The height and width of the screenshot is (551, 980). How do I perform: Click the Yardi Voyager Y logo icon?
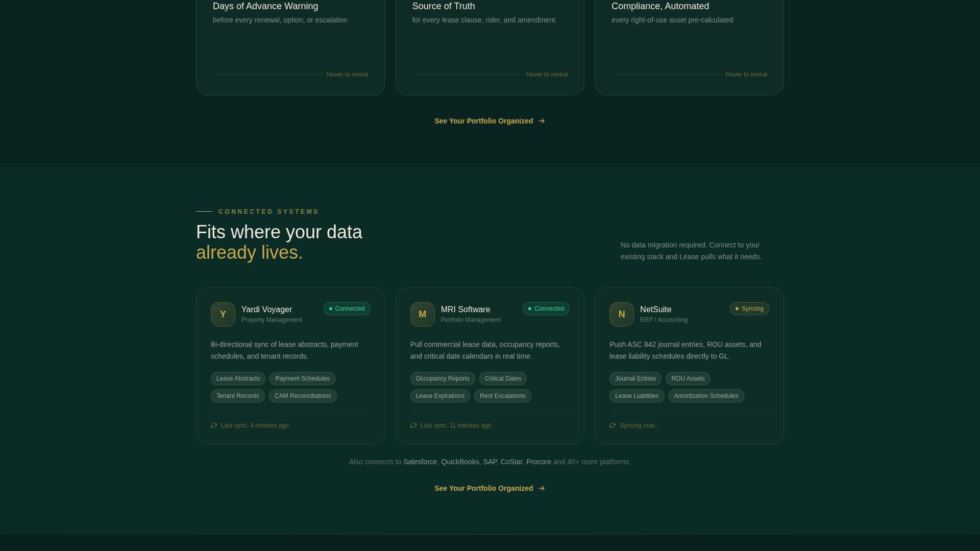pos(223,314)
